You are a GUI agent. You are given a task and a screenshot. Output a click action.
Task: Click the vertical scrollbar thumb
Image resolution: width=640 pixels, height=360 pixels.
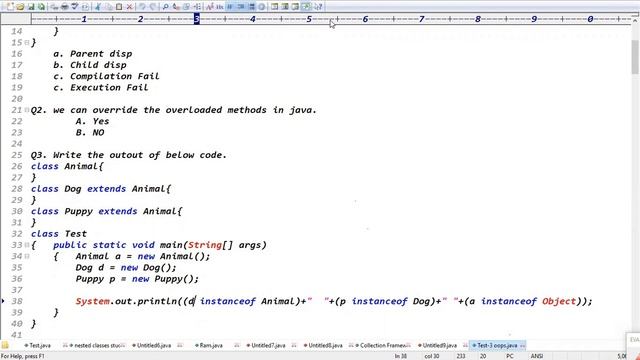[635, 57]
